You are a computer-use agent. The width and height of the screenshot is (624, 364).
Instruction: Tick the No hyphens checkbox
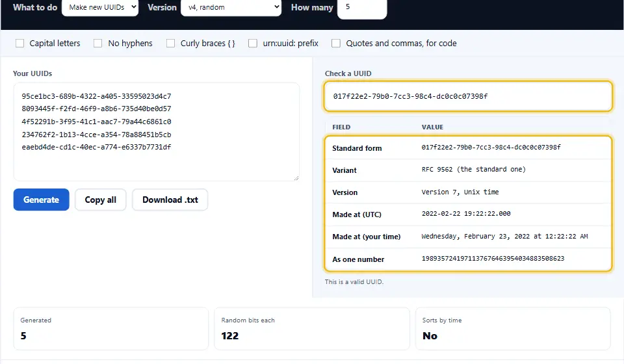[x=98, y=44]
